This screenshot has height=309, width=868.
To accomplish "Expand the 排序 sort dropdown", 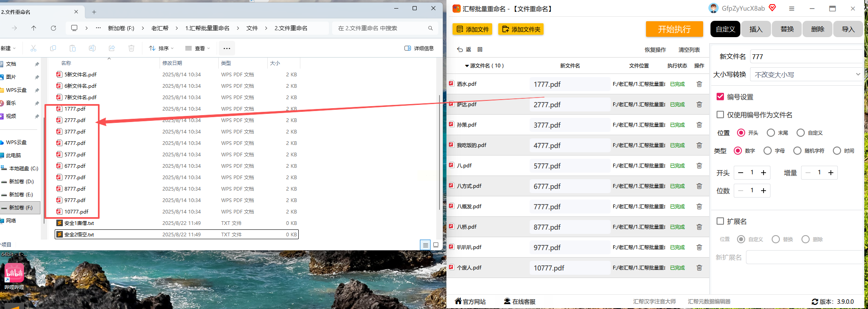I will 161,48.
